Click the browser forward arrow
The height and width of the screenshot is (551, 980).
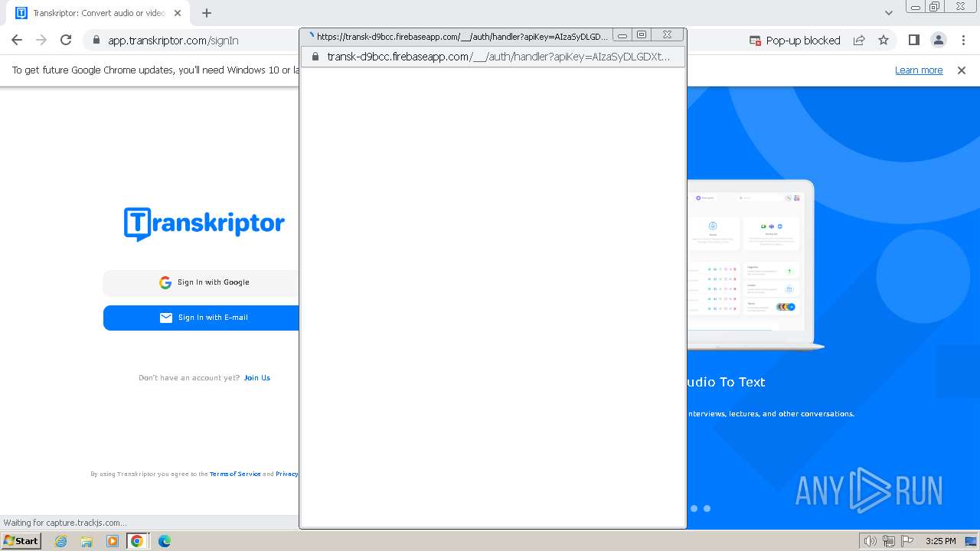click(x=41, y=41)
